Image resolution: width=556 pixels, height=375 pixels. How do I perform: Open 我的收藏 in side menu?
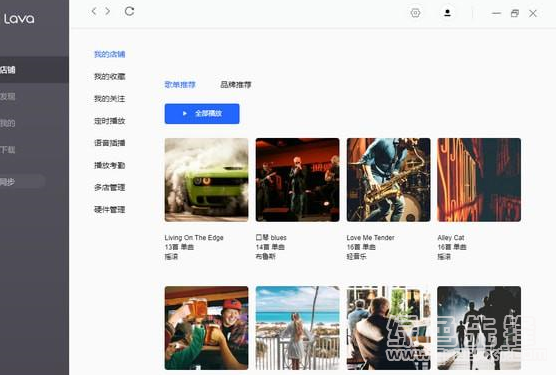(110, 77)
